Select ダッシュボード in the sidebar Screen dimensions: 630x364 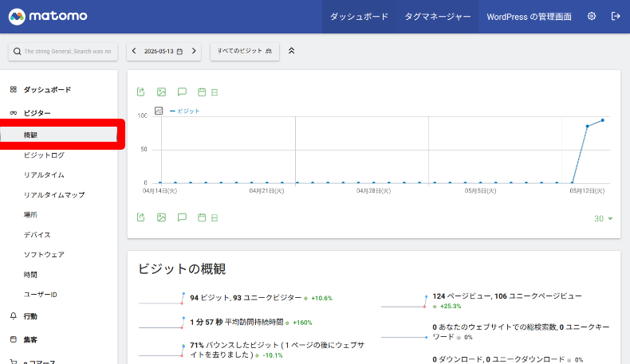coord(47,89)
